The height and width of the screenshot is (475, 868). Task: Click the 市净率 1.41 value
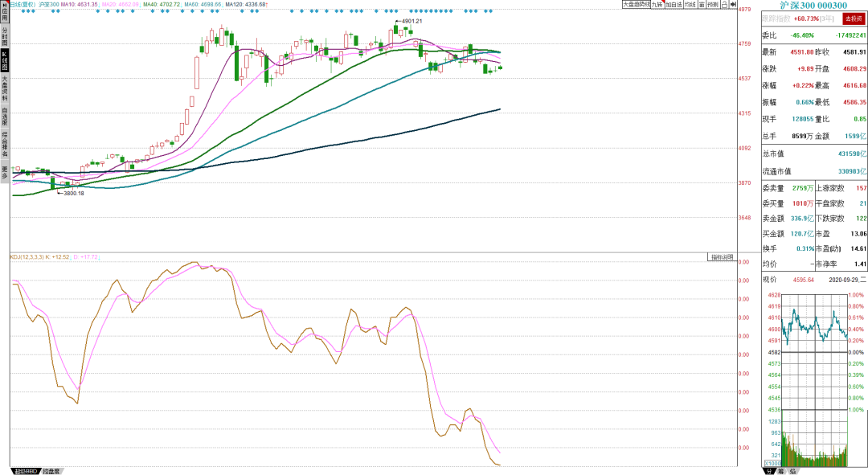click(x=860, y=264)
